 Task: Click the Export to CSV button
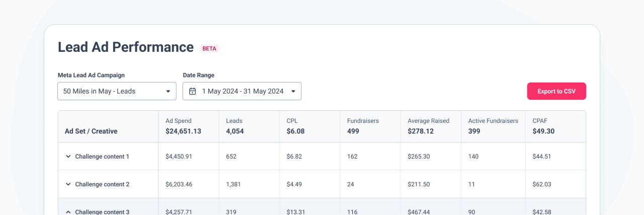[556, 91]
